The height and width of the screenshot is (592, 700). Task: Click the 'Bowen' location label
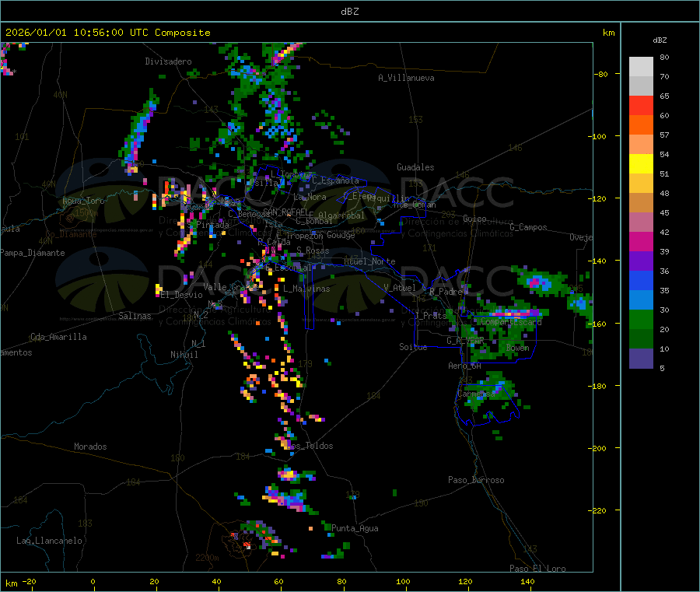518,348
